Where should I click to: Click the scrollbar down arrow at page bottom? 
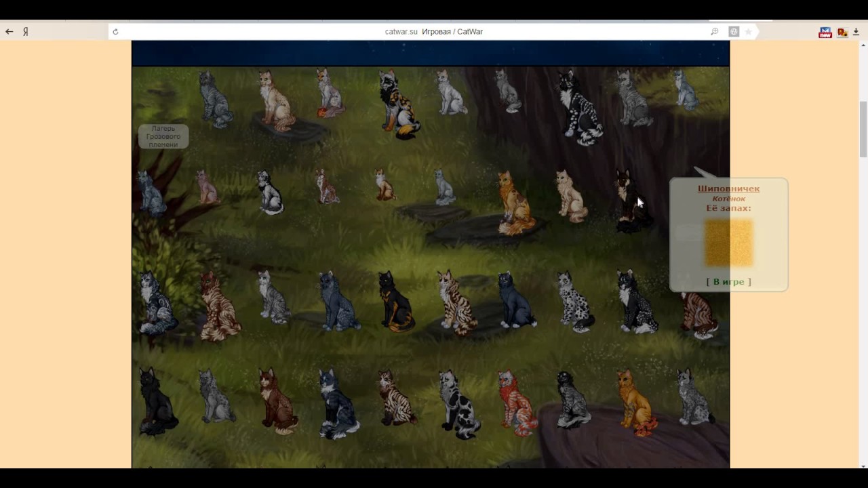(863, 465)
